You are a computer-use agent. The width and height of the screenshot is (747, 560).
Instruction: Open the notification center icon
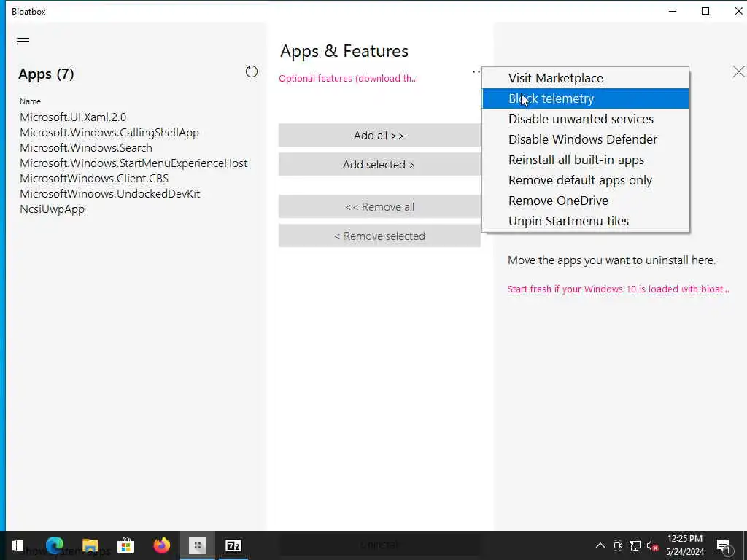724,545
